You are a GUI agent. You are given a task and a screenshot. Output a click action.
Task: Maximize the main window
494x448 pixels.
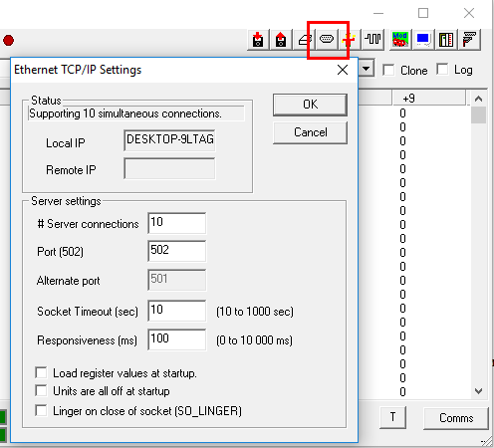tap(423, 13)
